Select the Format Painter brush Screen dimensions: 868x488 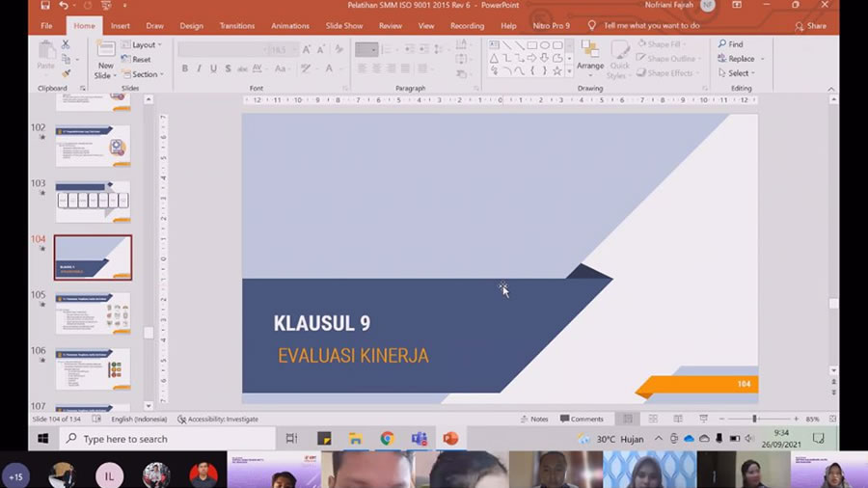coord(66,73)
